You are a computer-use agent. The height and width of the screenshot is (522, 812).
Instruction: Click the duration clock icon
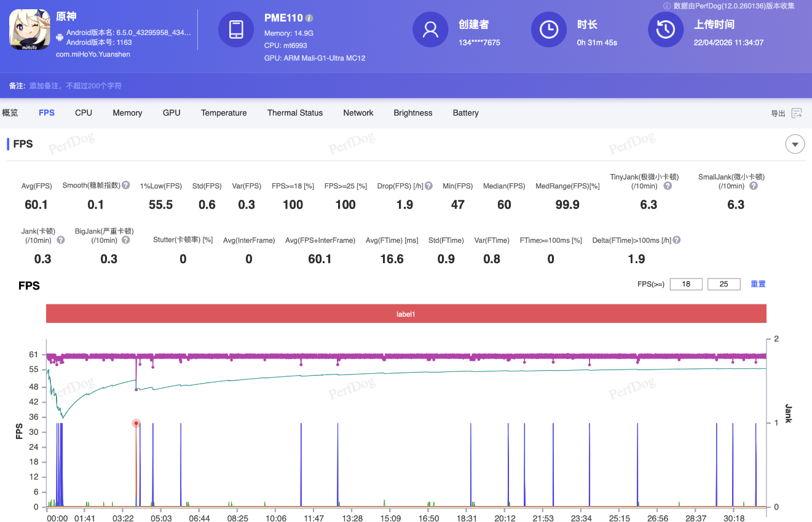[548, 30]
